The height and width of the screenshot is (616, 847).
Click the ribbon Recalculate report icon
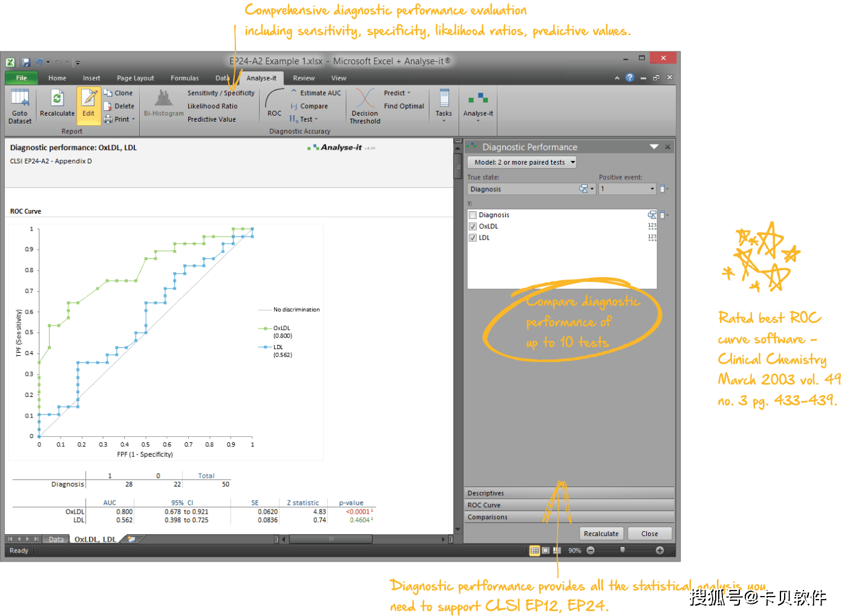click(57, 98)
